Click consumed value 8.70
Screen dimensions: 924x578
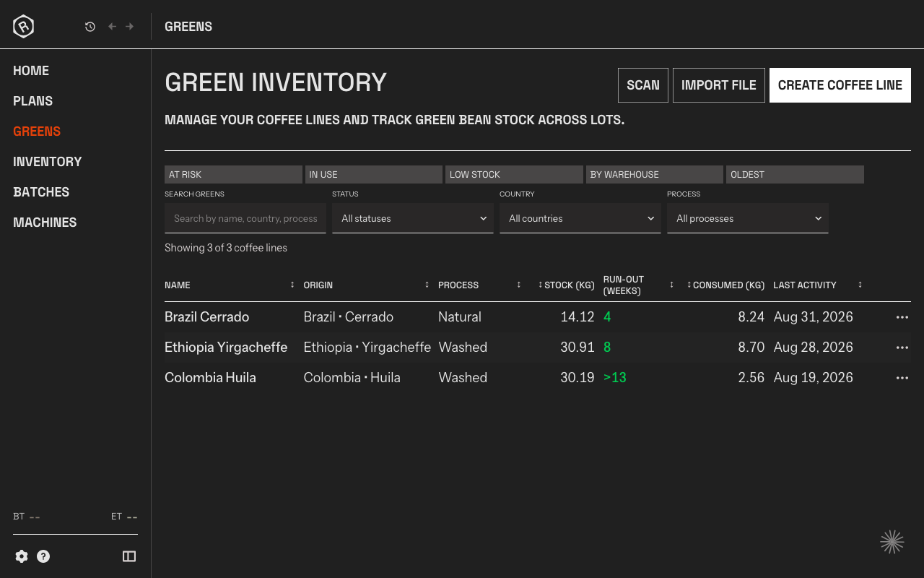(751, 348)
